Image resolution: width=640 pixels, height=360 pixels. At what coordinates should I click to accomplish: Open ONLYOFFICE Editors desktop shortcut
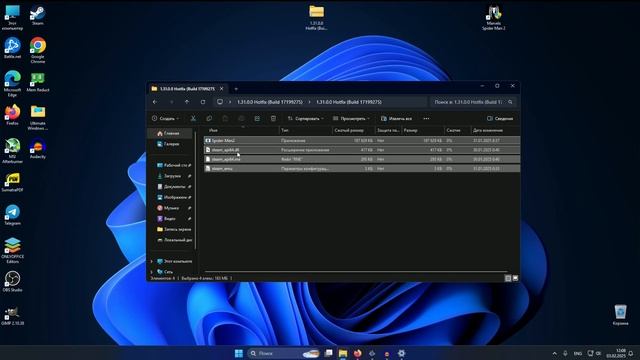click(x=12, y=251)
